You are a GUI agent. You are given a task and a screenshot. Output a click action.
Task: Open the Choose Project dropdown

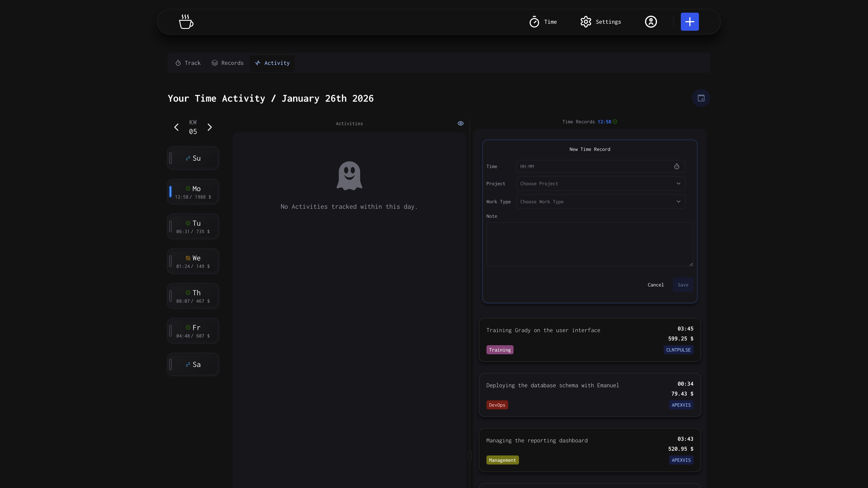coord(600,183)
